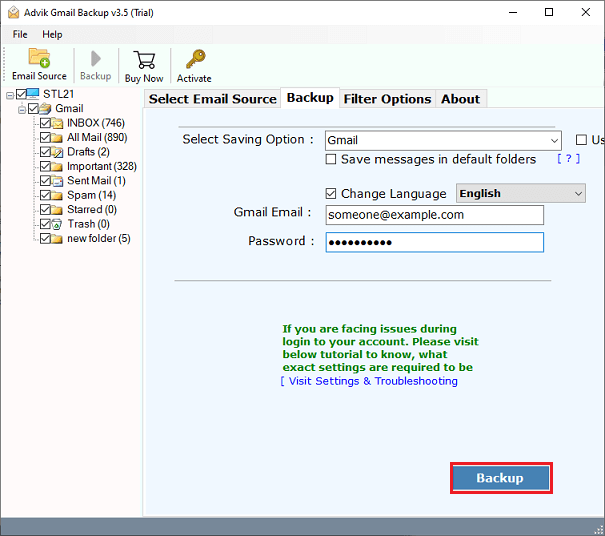Select All Mail (890) folder label

coord(97,138)
